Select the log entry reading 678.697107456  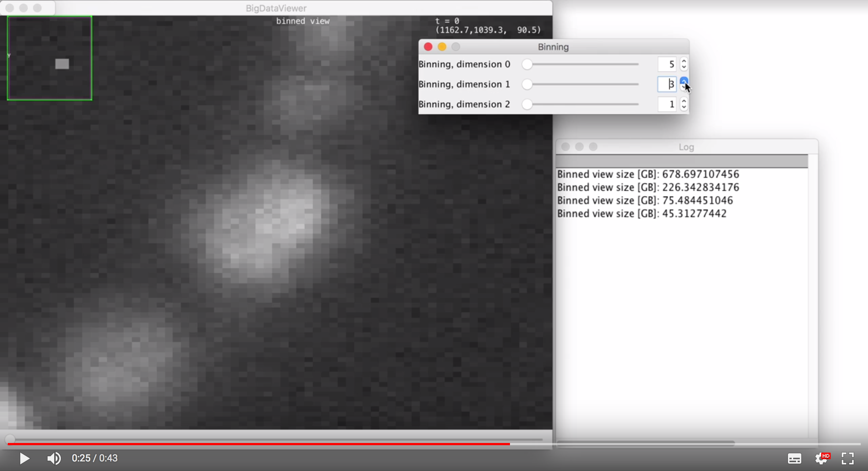coord(647,174)
